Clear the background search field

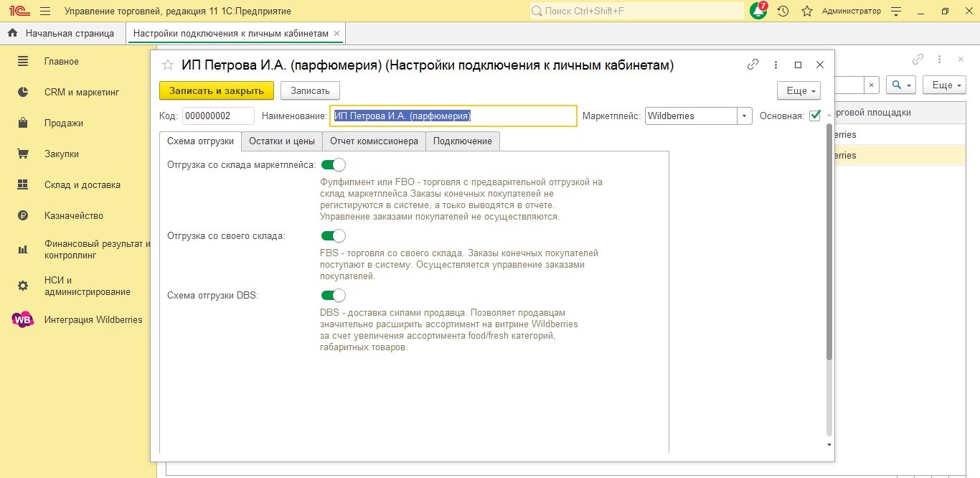click(x=871, y=85)
